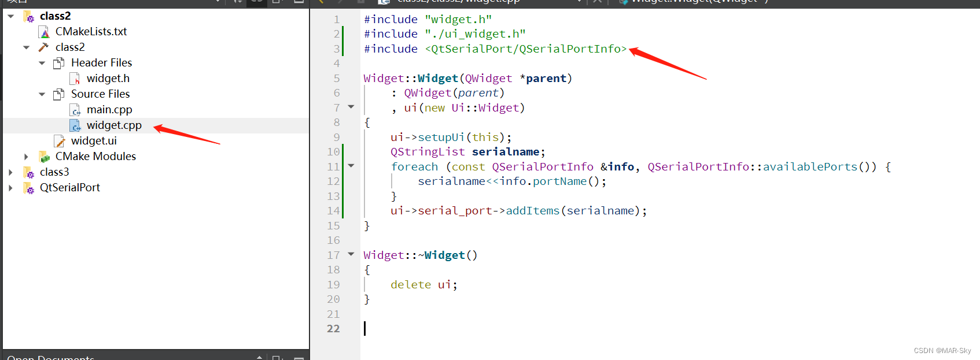Collapse the class2 build target node

click(27, 47)
